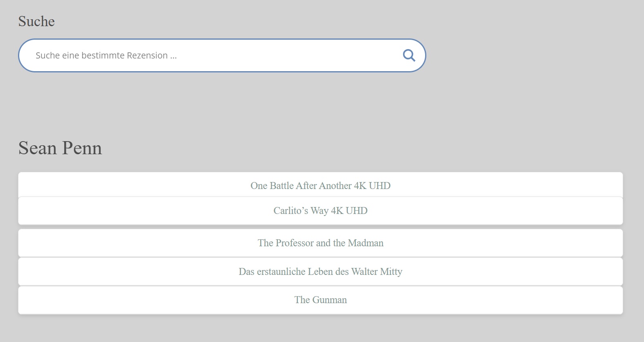Click the 'Suche' section heading
Image resolution: width=644 pixels, height=342 pixels.
point(36,21)
